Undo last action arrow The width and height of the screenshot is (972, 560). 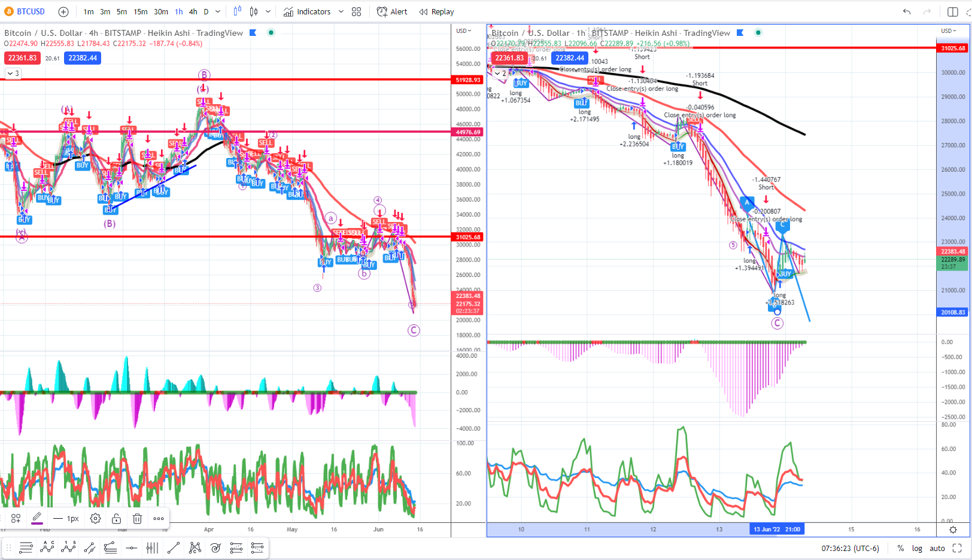[x=907, y=11]
